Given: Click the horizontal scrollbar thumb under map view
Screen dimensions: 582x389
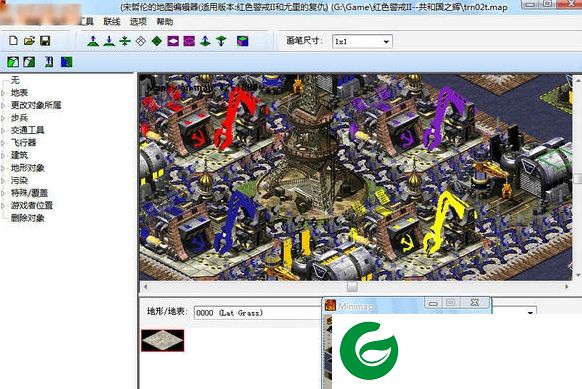Looking at the screenshot, I should pos(352,287).
